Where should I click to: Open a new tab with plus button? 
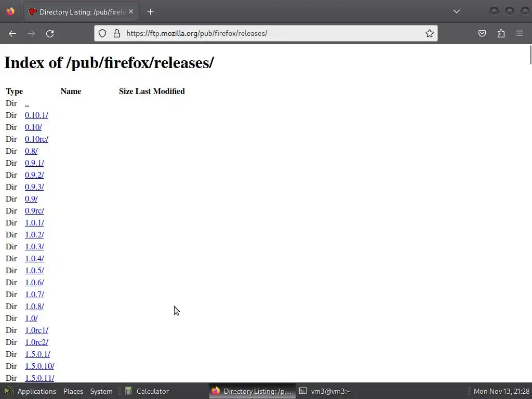(x=151, y=12)
